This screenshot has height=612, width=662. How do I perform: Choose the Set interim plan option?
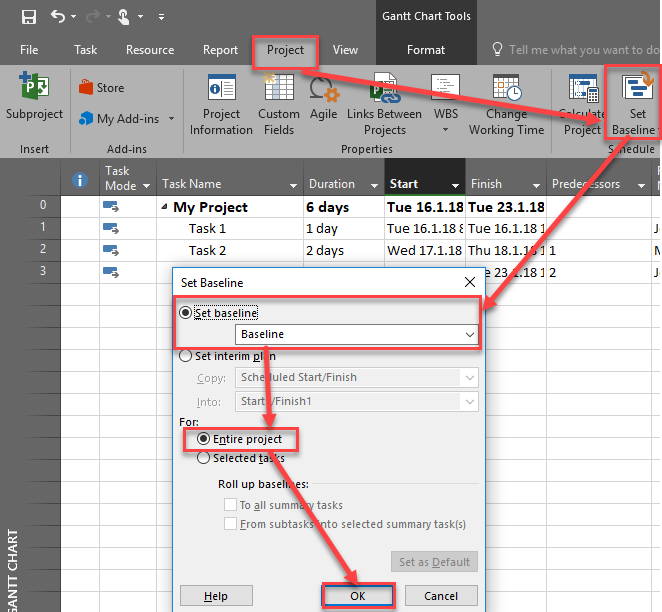coord(186,356)
